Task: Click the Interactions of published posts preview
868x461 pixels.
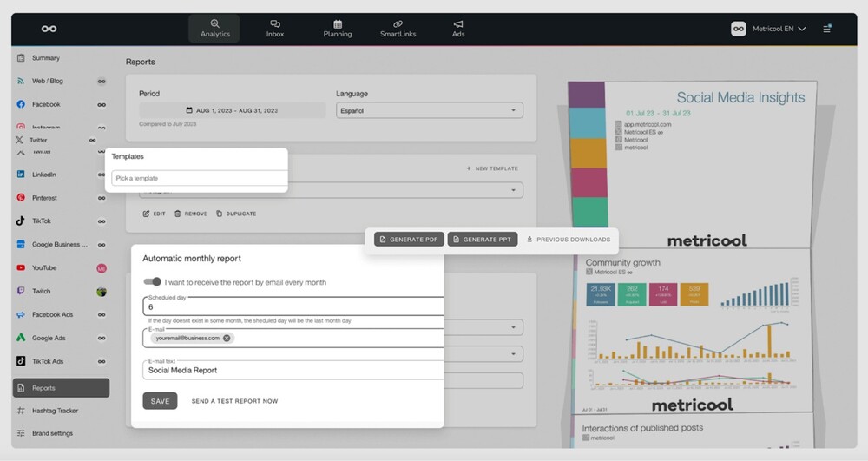Action: coord(692,432)
